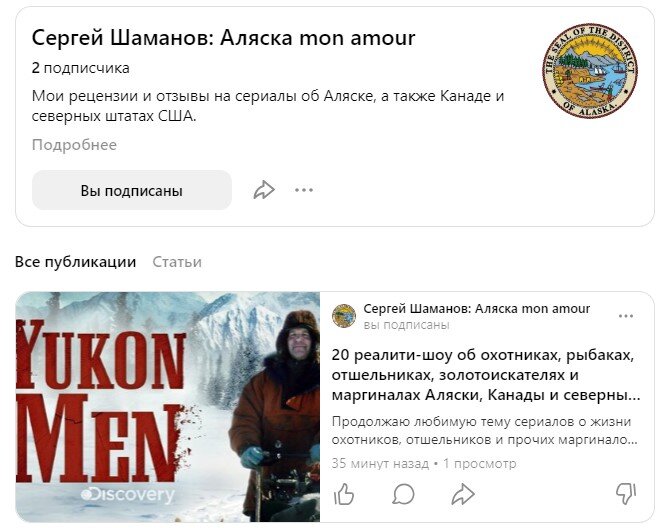670x528 pixels.
Task: Like the Yukon Men post
Action: point(344,494)
